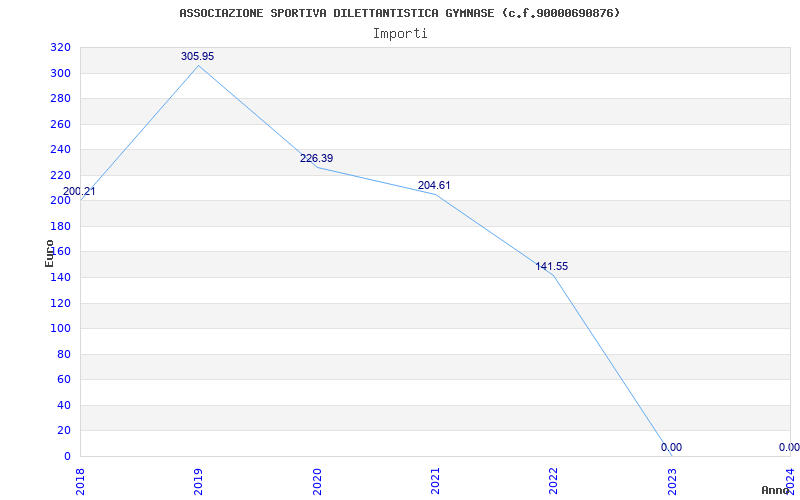Select the 200.21 data label

[x=79, y=192]
